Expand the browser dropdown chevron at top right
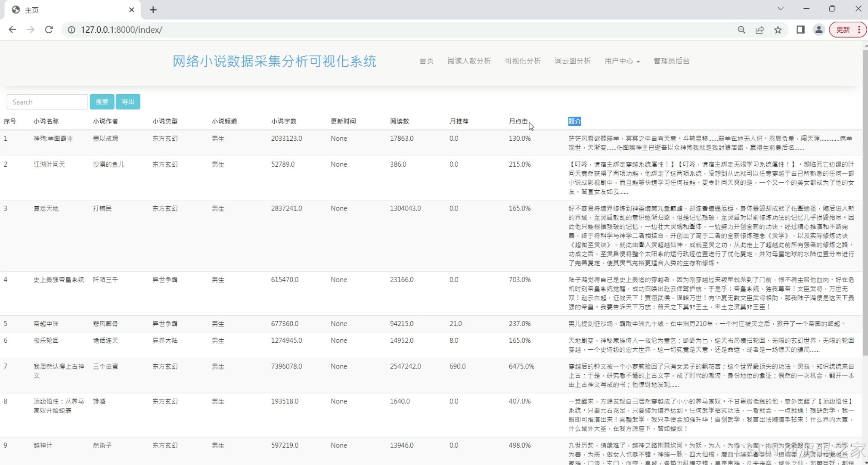The height and width of the screenshot is (465, 868). click(780, 9)
